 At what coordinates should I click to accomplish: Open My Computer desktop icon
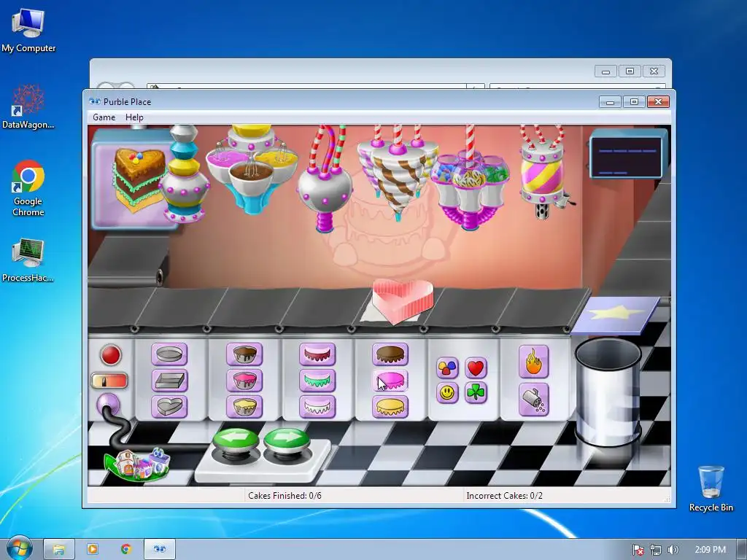pos(28,30)
